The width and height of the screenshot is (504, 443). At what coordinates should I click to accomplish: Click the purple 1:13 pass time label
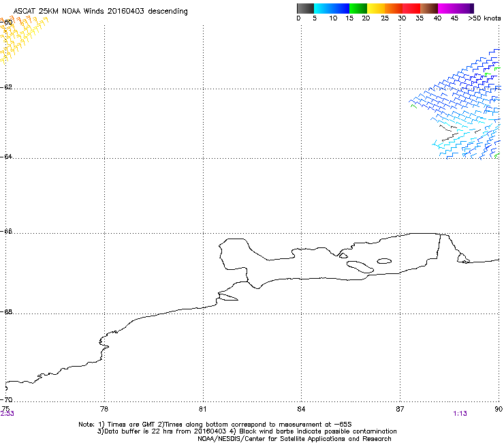460,414
